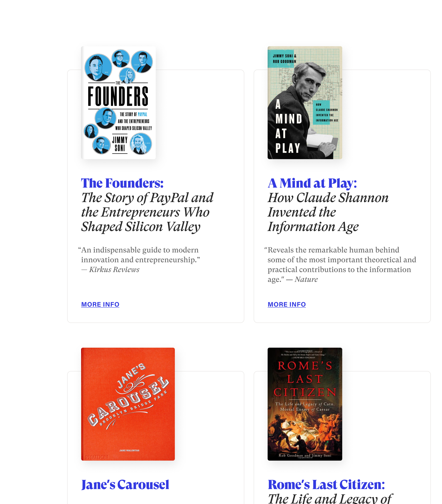The image size is (442, 504).
Task: Open the 'Jane's Carousel' title heading
Action: (125, 485)
